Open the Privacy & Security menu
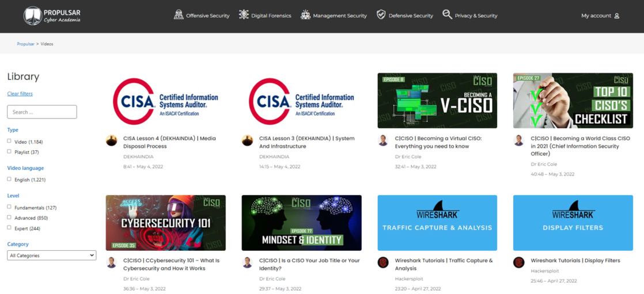 470,16
